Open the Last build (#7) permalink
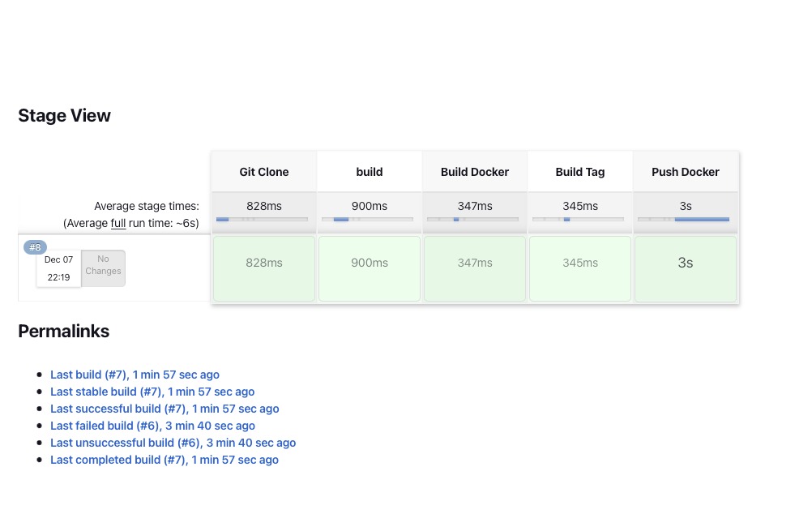The image size is (812, 514). (x=135, y=375)
